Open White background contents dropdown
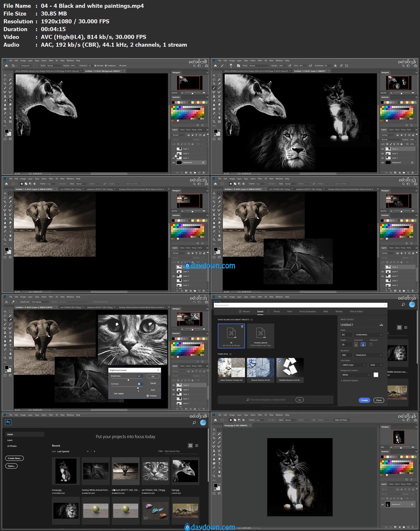The width and height of the screenshot is (420, 531). (x=356, y=375)
